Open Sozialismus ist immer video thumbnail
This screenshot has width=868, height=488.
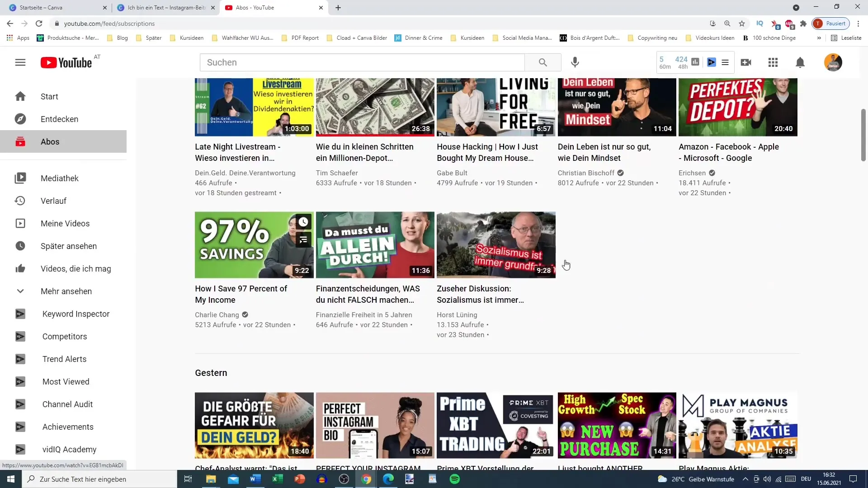(496, 245)
